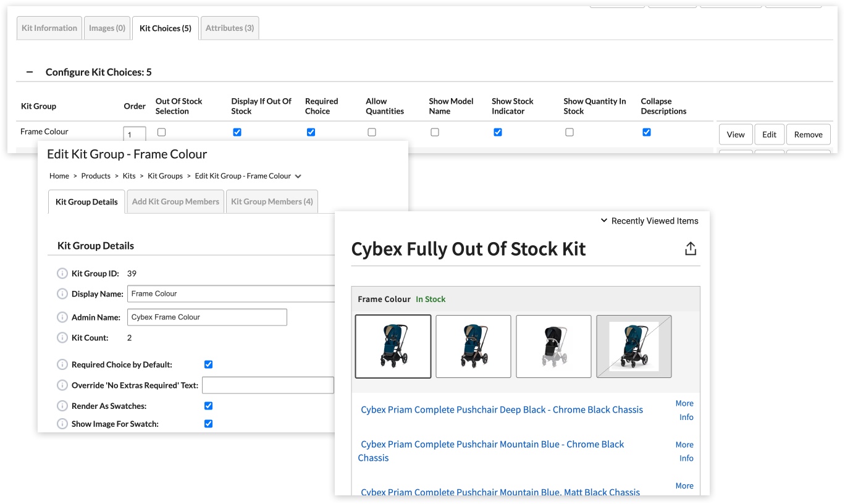Open the Images (0) tab
The width and height of the screenshot is (845, 504).
[107, 28]
